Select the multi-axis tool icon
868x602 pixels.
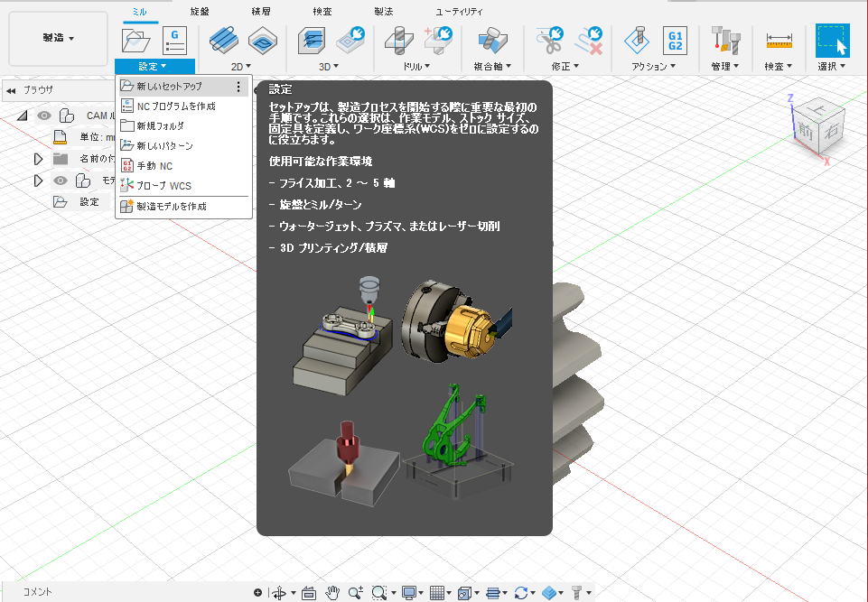click(492, 41)
